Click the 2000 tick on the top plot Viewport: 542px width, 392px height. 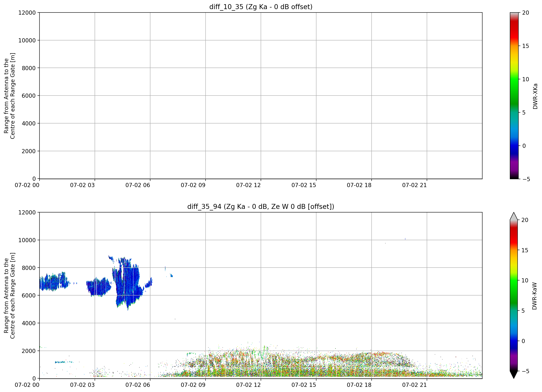coord(29,151)
